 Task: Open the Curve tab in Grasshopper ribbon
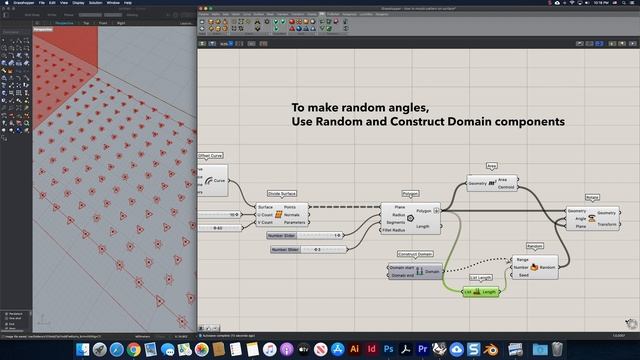point(247,14)
